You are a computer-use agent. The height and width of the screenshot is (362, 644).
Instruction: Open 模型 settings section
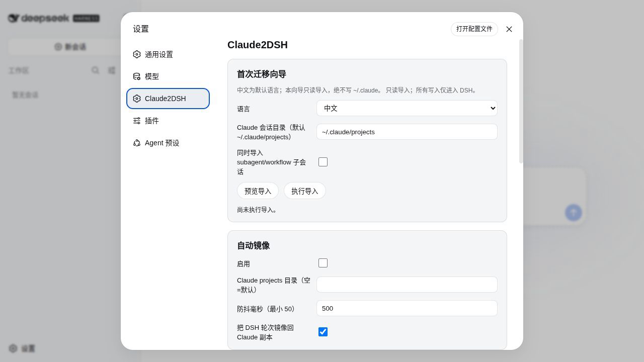point(168,76)
